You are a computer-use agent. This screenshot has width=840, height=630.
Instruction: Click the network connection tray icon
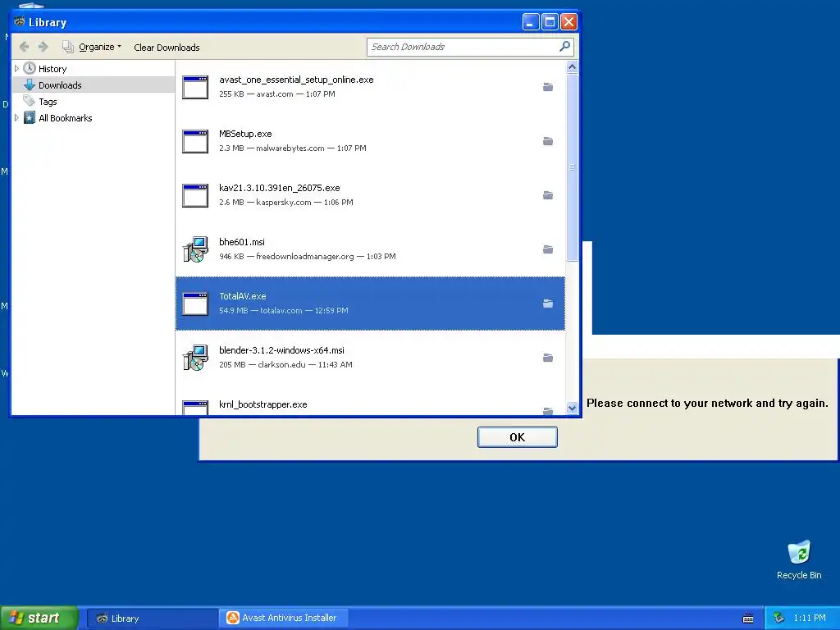coord(778,619)
